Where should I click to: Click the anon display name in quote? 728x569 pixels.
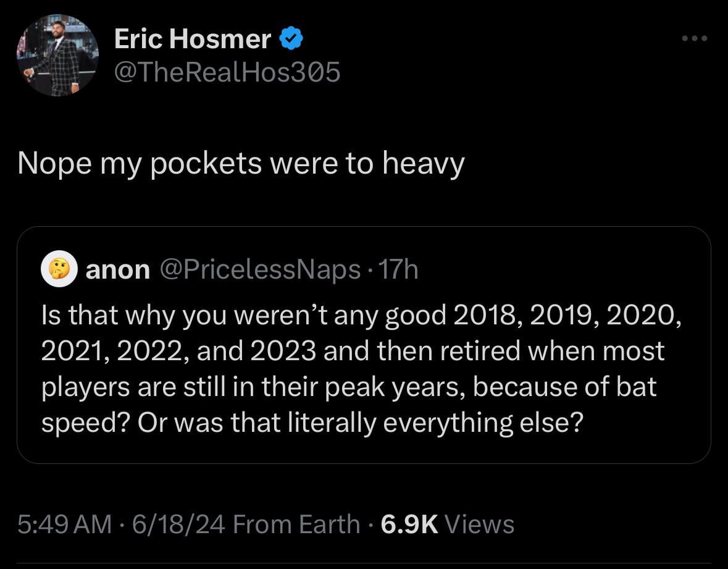[x=118, y=270]
